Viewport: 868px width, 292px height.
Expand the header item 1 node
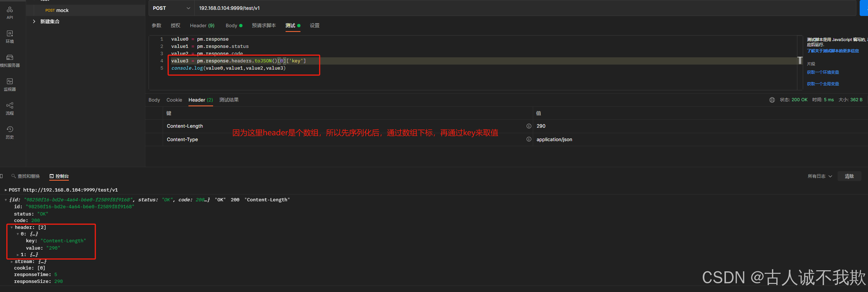[17, 255]
